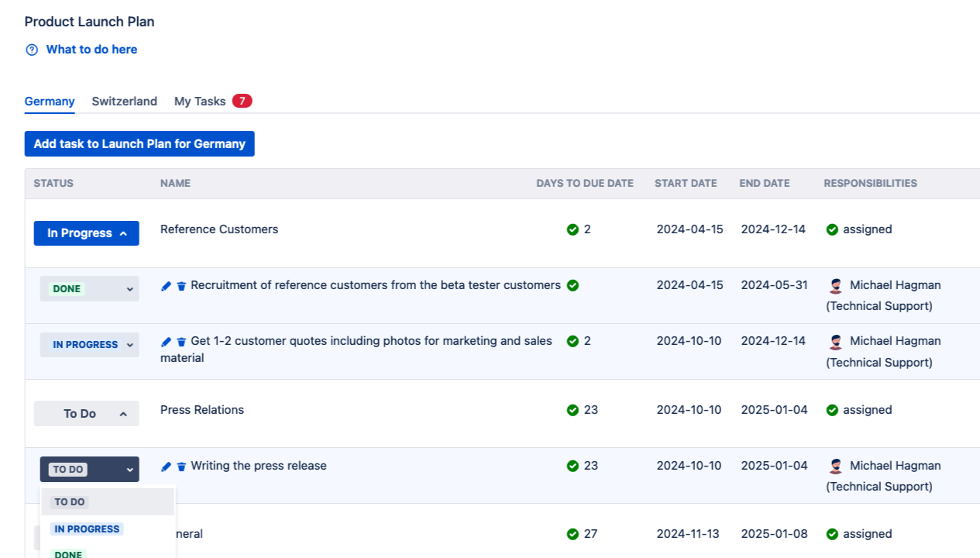Edit the Recruitment of reference customers task

[x=166, y=286]
